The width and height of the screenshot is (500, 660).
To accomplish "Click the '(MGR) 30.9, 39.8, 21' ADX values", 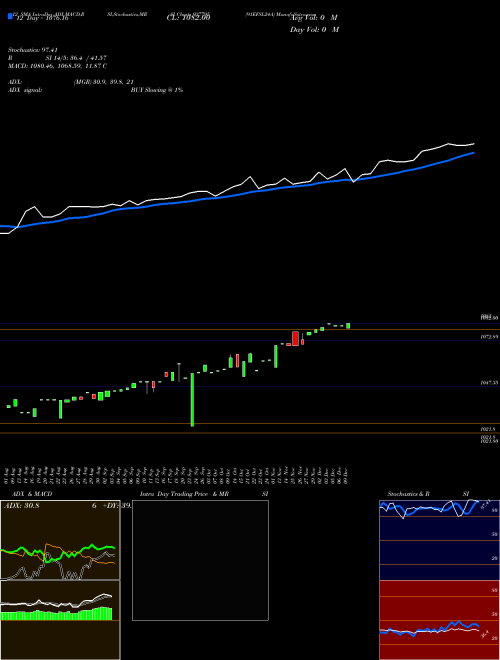I will [x=104, y=82].
